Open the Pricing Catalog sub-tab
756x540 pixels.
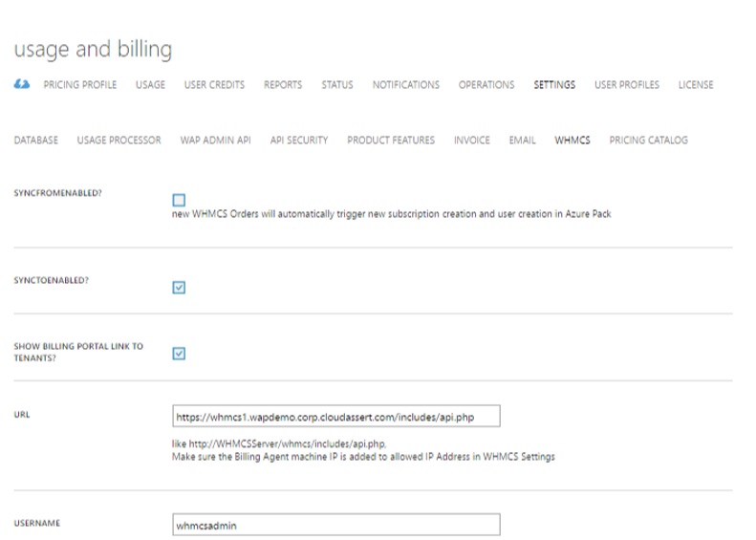tap(649, 140)
